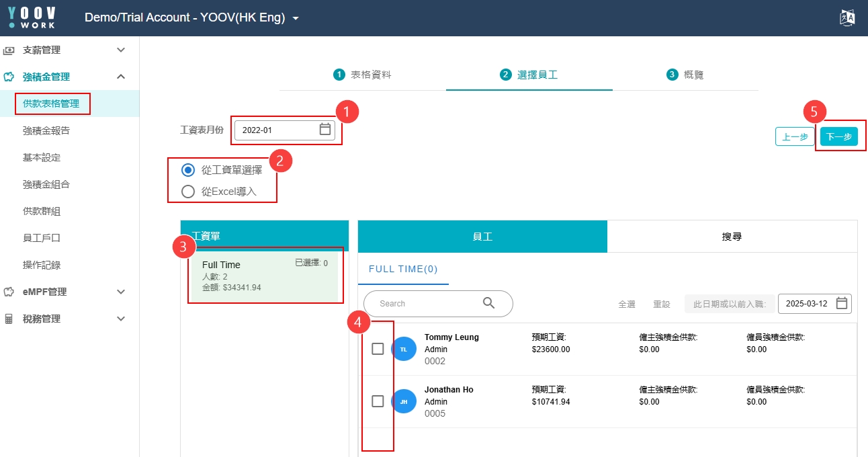Screen dimensions: 868x457
Task: Select the 從Excel導入 radio option
Action: (188, 192)
